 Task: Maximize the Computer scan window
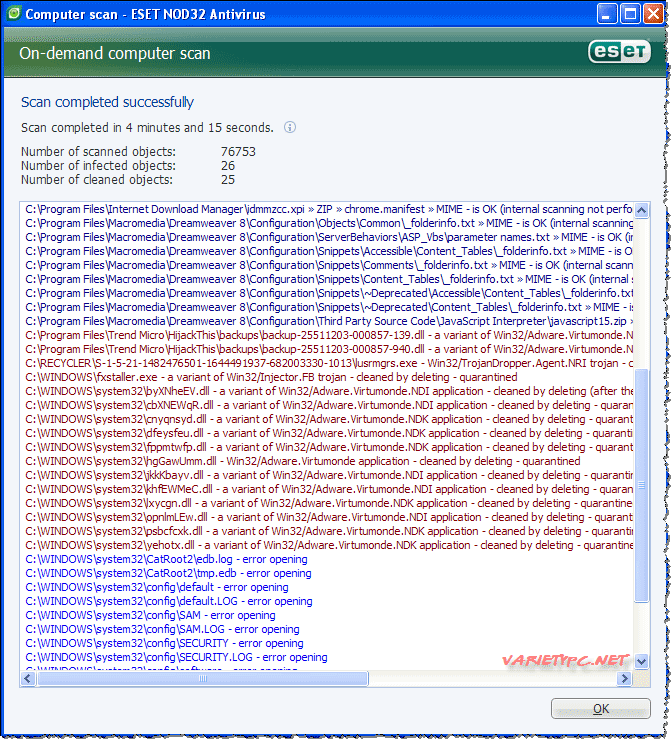coord(630,14)
